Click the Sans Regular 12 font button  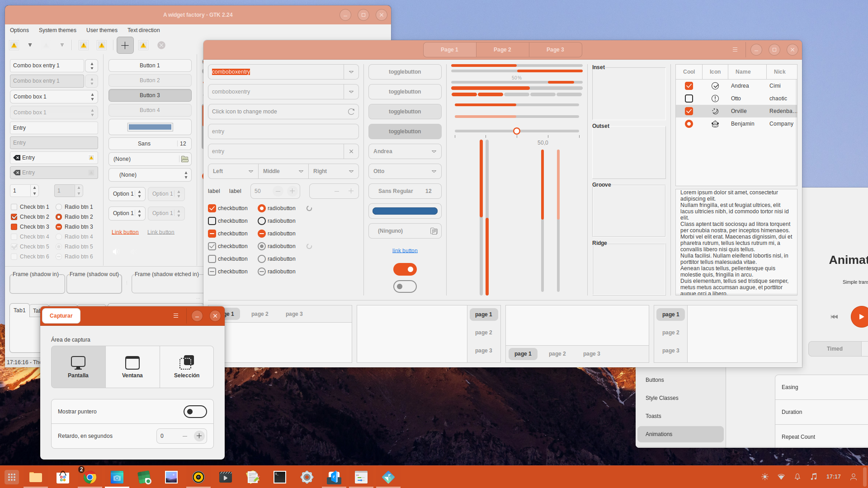405,191
